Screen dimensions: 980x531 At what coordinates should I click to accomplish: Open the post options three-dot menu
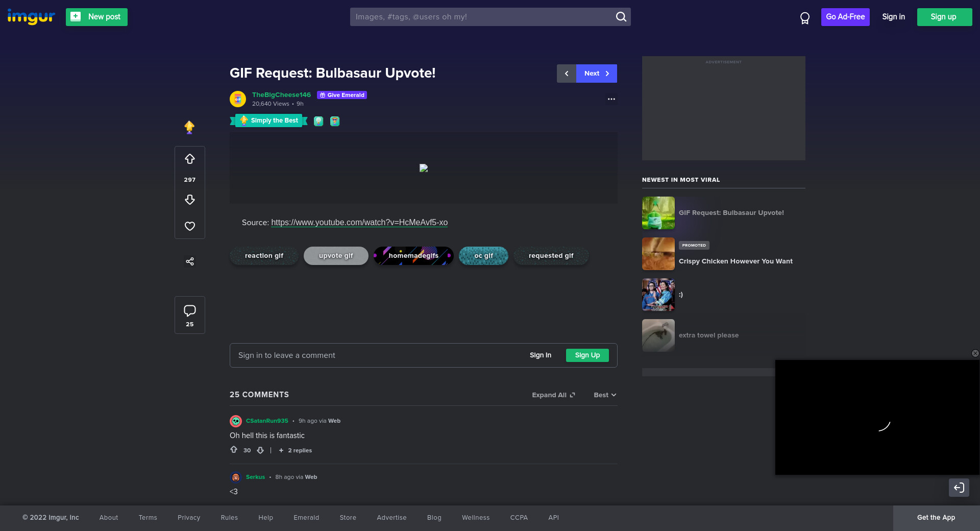[x=611, y=99]
